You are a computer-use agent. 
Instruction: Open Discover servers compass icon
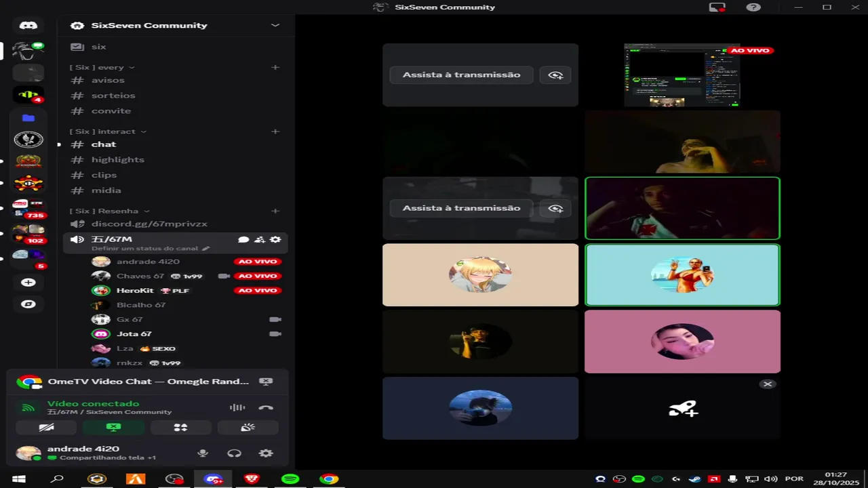click(x=28, y=304)
